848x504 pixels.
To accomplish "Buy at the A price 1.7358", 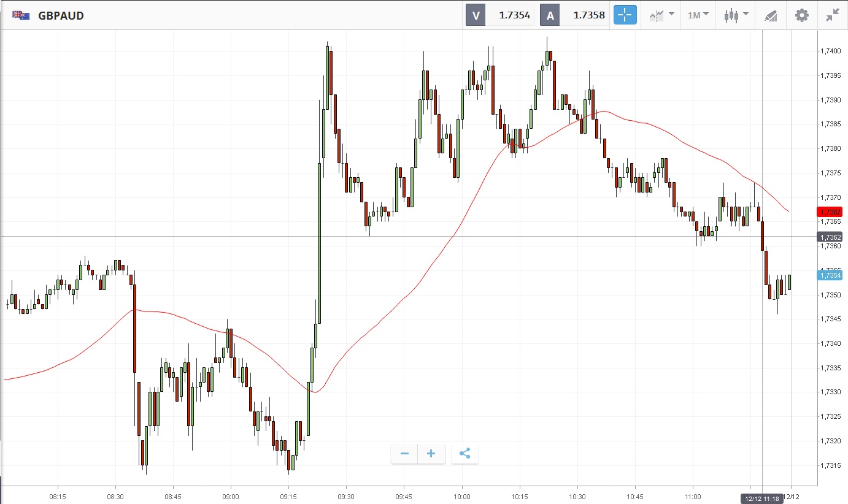I will (x=575, y=15).
